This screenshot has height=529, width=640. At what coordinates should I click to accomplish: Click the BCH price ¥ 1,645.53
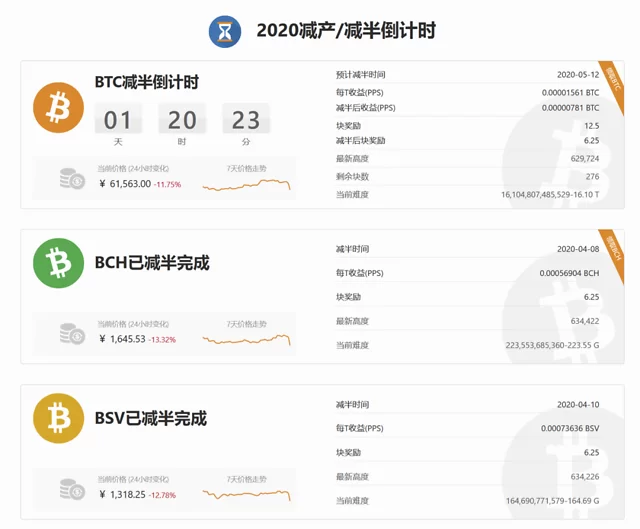pyautogui.click(x=122, y=339)
